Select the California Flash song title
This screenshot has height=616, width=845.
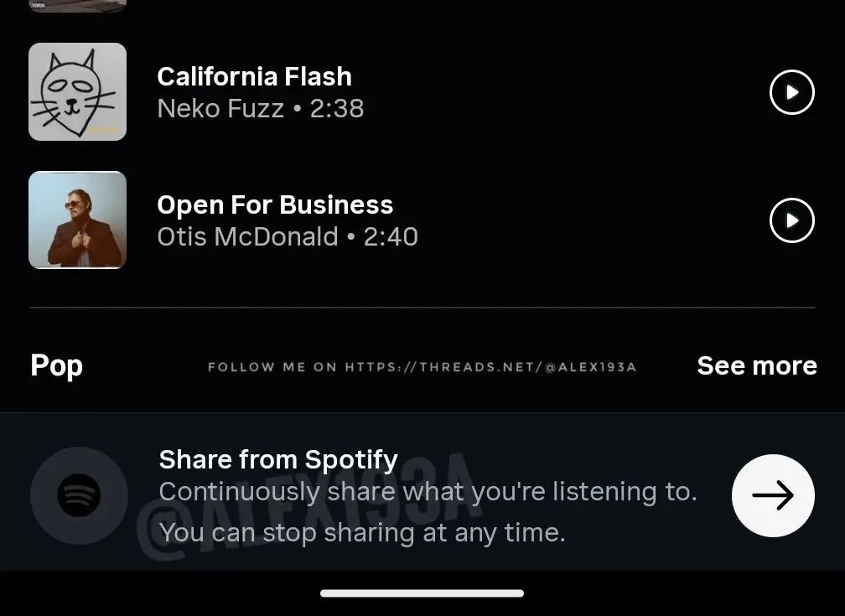click(254, 76)
